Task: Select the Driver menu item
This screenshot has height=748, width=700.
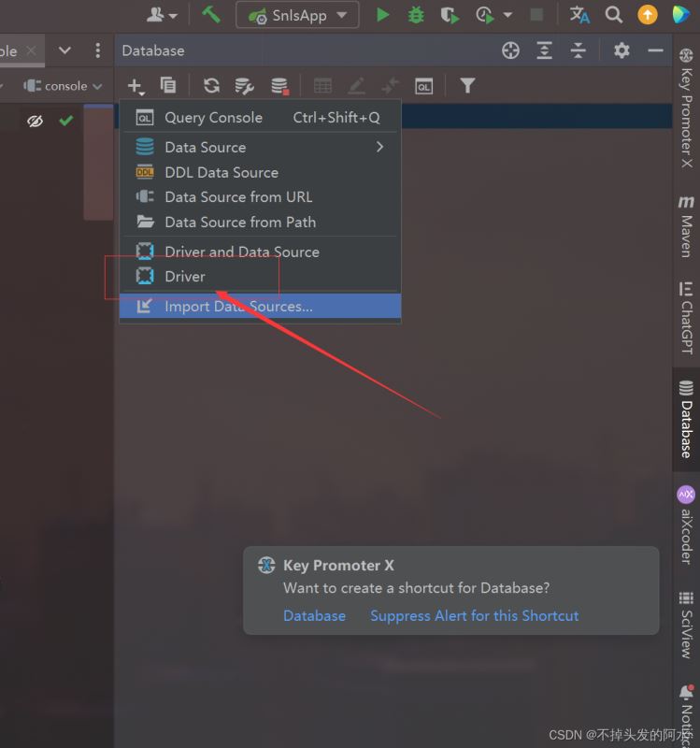Action: coord(260,276)
